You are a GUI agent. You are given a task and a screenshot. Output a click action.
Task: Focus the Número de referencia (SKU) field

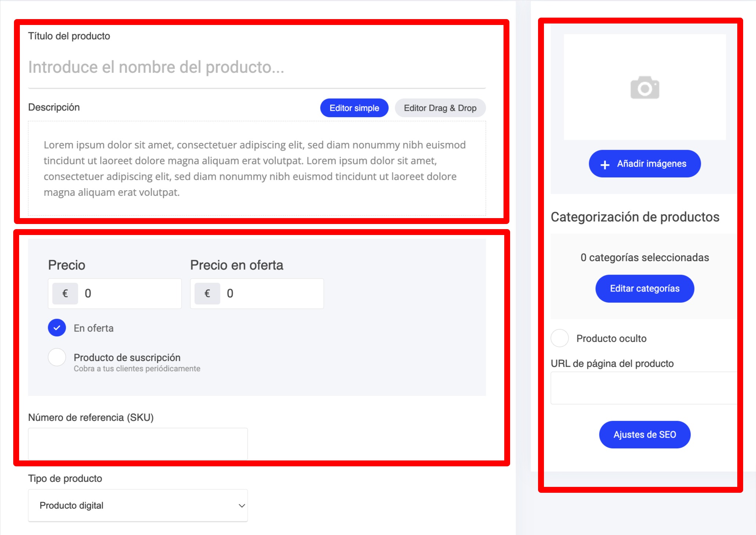[x=138, y=443]
